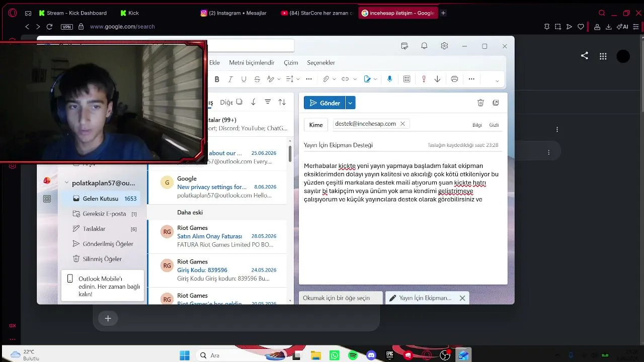This screenshot has width=644, height=362.
Task: Remove the destek@incehesap.com recipient
Action: click(x=403, y=124)
